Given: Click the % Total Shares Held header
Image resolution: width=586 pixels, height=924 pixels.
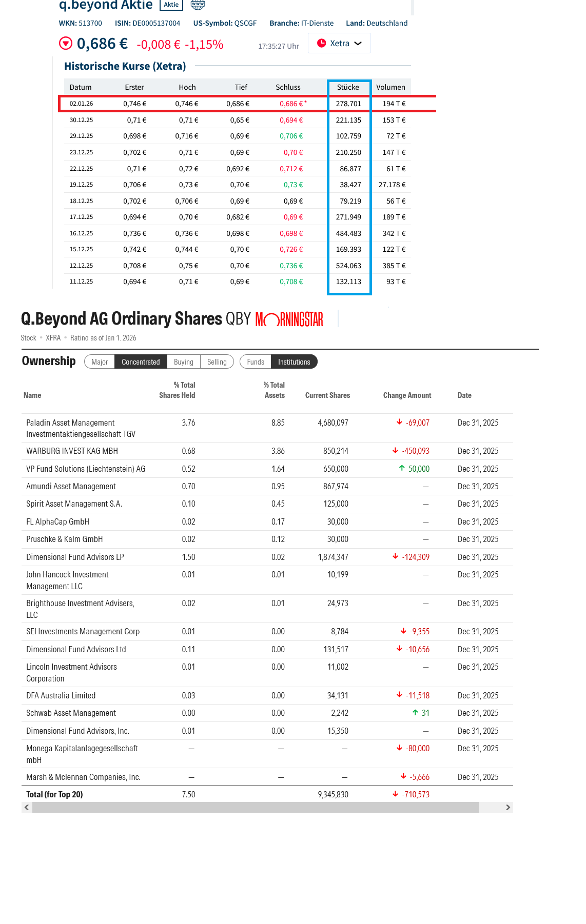Looking at the screenshot, I should click(x=177, y=390).
